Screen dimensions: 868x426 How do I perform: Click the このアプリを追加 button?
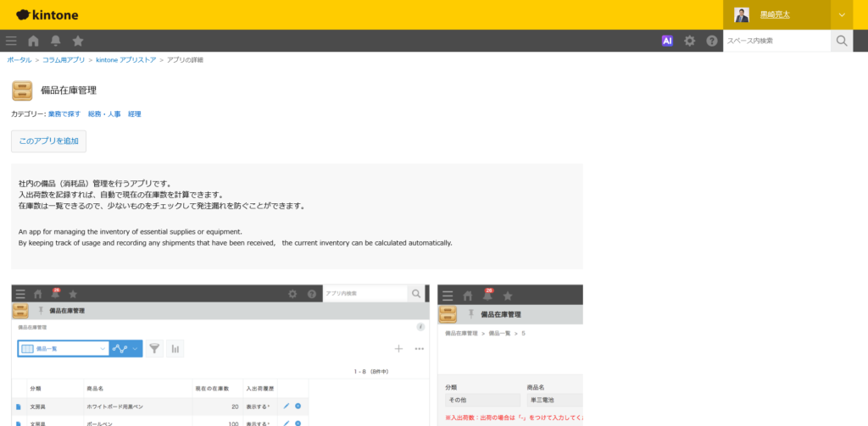tap(48, 141)
